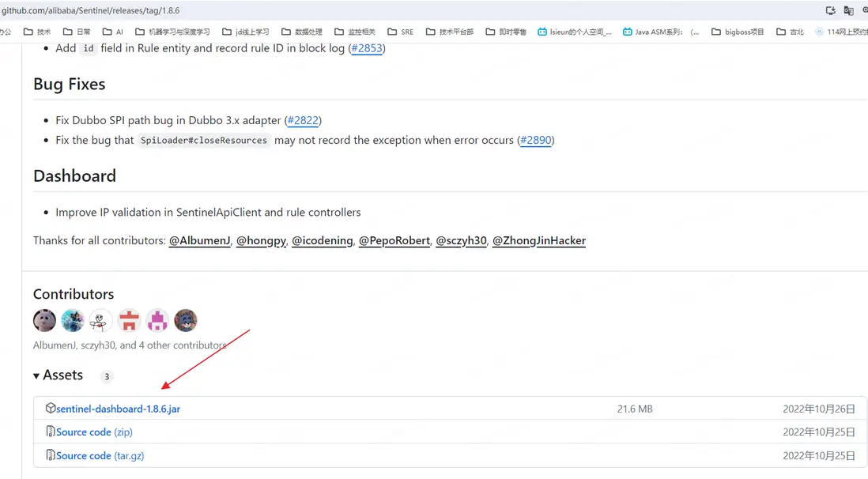This screenshot has height=479, width=868.
Task: Open the bigboss项目 bookmark folder
Action: (x=738, y=32)
